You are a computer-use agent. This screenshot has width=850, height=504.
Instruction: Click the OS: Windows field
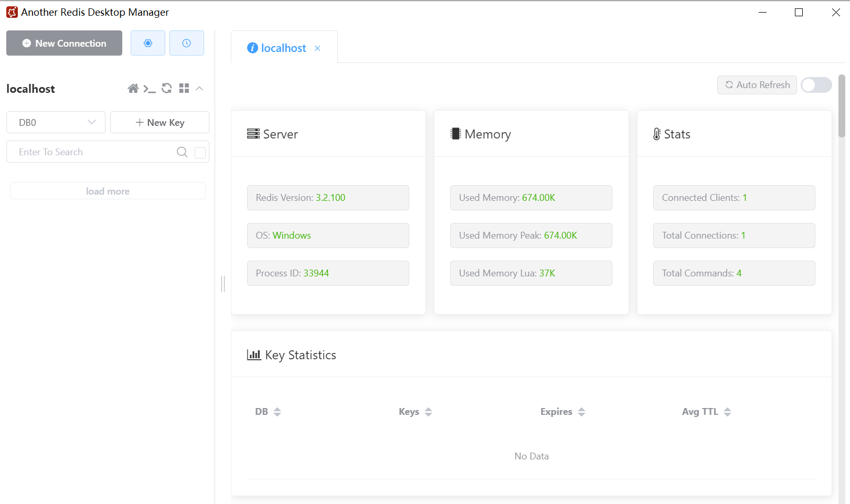click(x=328, y=235)
